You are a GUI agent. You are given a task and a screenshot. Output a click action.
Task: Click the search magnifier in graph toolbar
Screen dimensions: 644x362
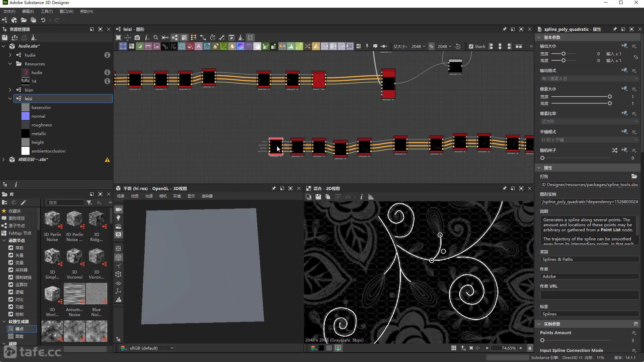pos(156,38)
